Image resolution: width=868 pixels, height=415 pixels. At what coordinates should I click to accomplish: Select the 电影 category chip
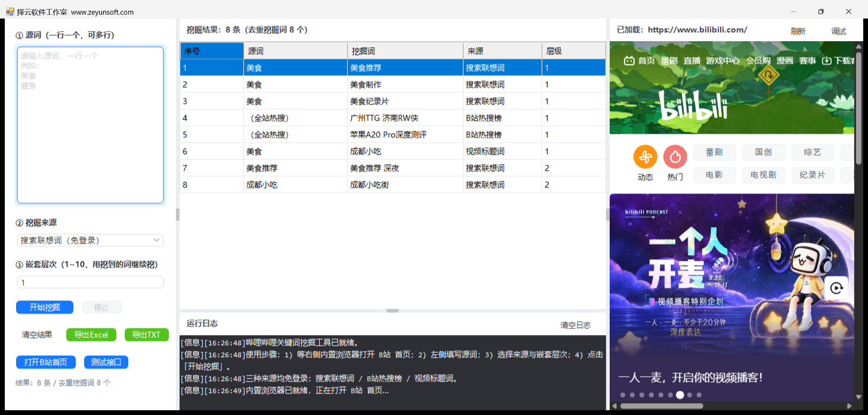(714, 175)
